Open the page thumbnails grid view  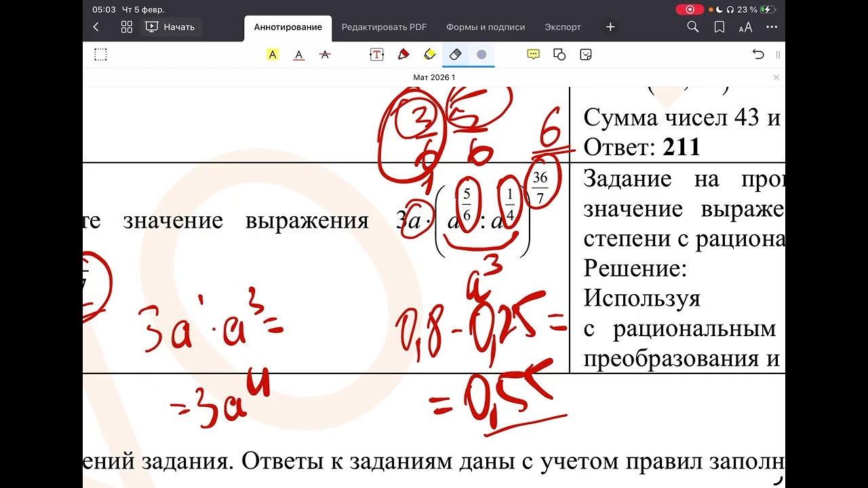pos(127,27)
